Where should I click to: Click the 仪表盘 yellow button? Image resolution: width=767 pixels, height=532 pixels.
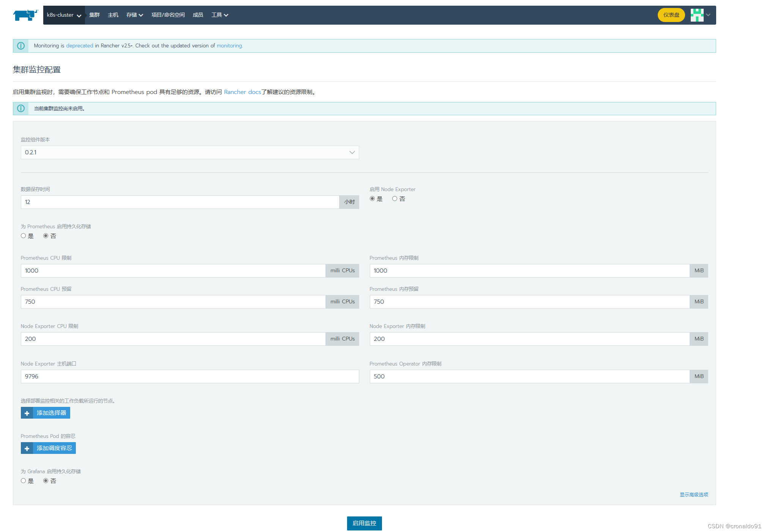(671, 15)
